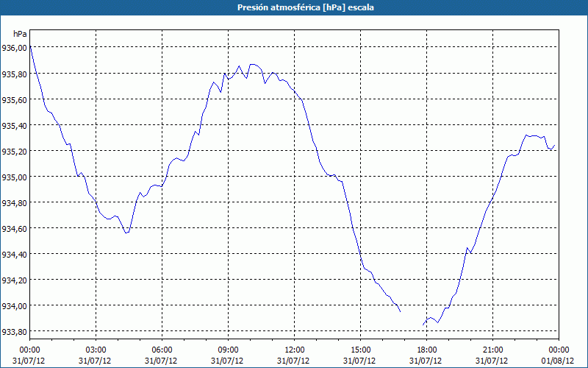Pick the 18:00 time axis label
588x368 pixels.
[427, 350]
